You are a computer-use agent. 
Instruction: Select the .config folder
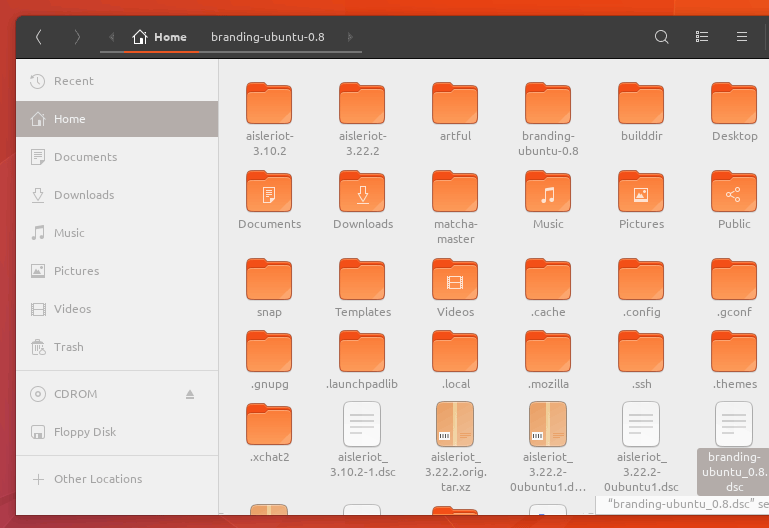pyautogui.click(x=641, y=288)
